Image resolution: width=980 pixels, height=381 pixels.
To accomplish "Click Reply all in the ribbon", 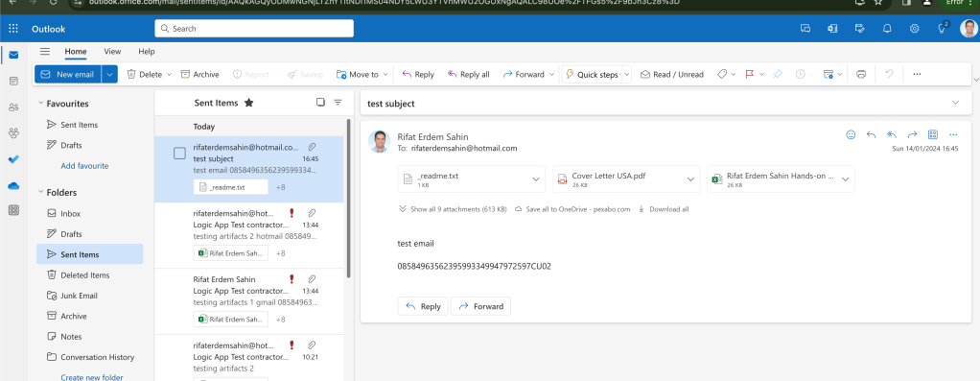I will coord(469,75).
